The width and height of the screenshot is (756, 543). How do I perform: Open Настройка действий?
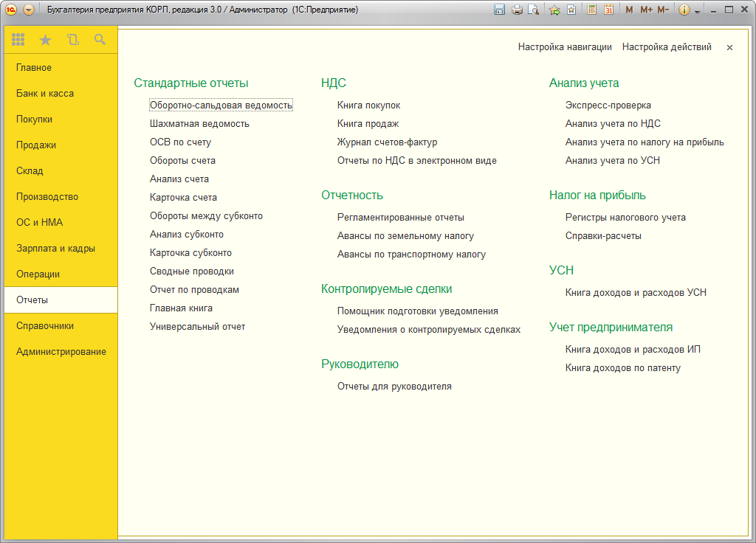click(x=667, y=46)
